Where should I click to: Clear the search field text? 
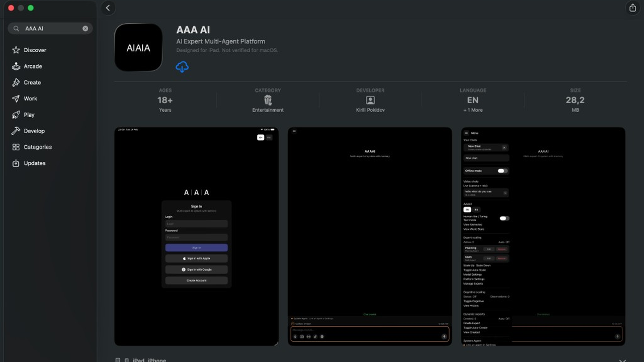pos(86,29)
